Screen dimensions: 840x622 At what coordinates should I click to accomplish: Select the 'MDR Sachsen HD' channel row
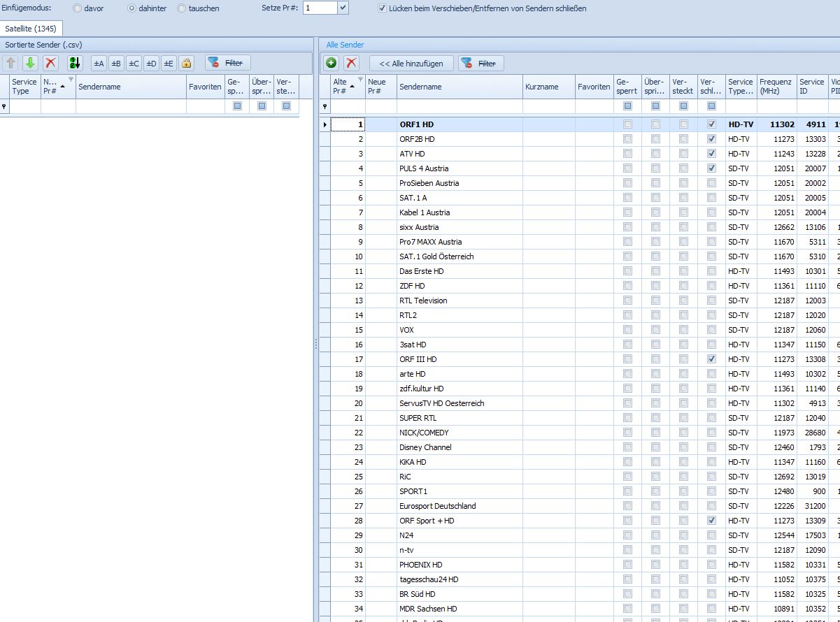tap(579, 609)
